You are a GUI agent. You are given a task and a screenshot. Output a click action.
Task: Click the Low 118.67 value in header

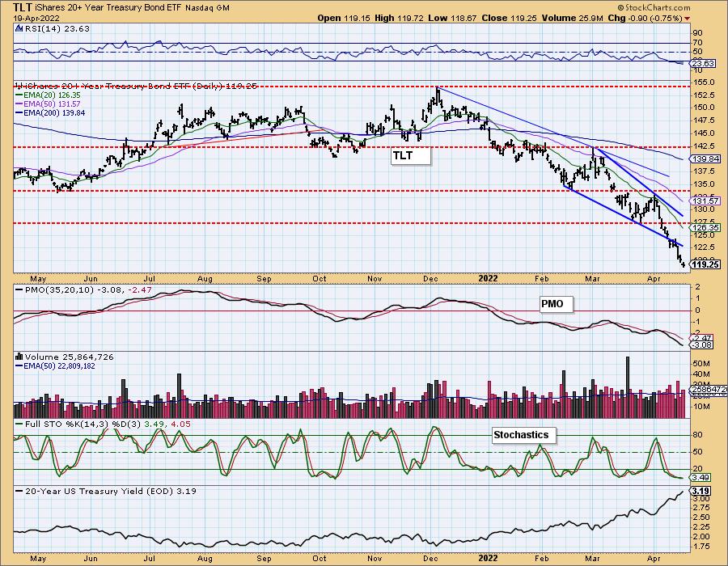pyautogui.click(x=451, y=18)
